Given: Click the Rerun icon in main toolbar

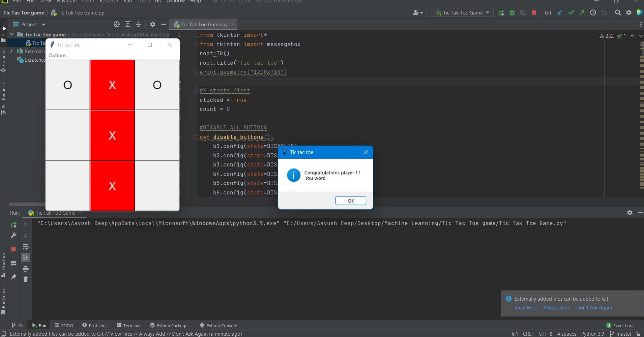Looking at the screenshot, I should [x=501, y=13].
